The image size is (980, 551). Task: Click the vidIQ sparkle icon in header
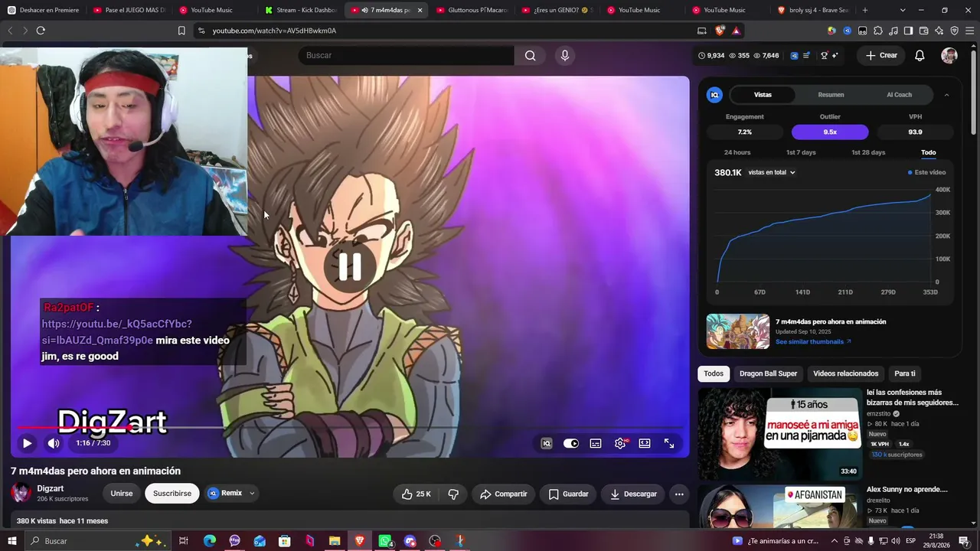coord(835,55)
